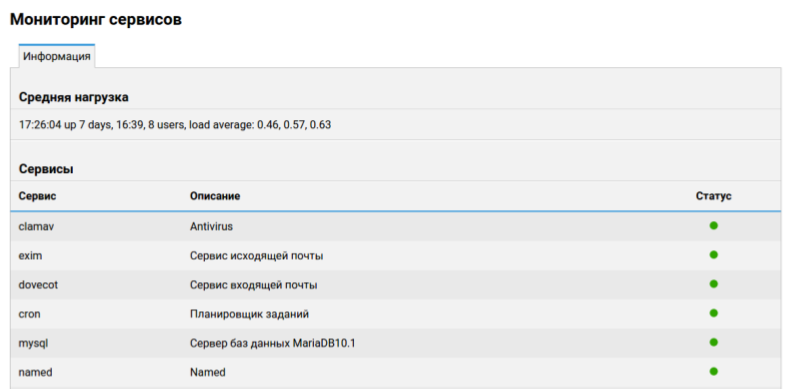786x390 pixels.
Task: Select the mysql service name
Action: tap(33, 343)
